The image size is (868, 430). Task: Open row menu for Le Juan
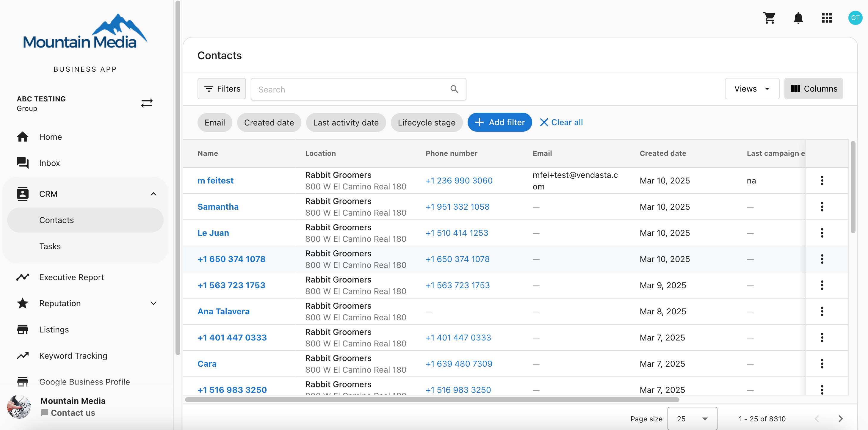(822, 233)
